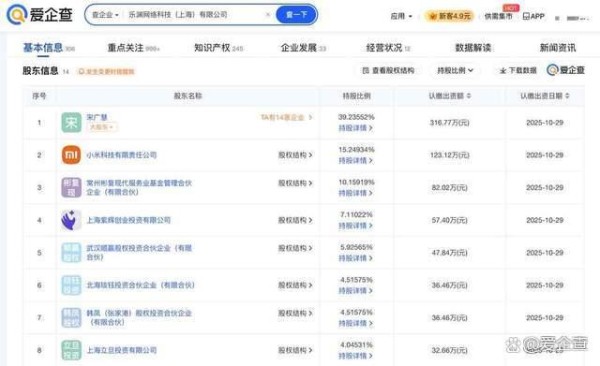Image resolution: width=600 pixels, height=366 pixels.
Task: Open 持股详情 in row 7
Action: tap(355, 324)
